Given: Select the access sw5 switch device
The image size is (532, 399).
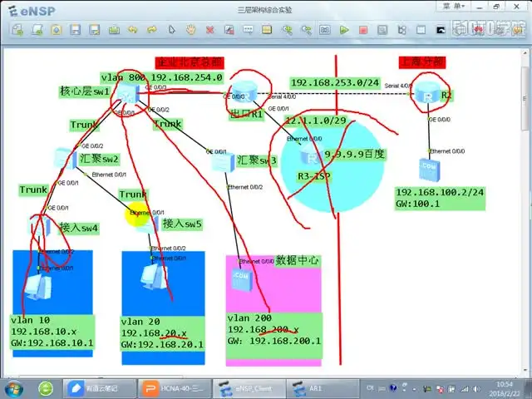Looking at the screenshot, I should [x=145, y=223].
